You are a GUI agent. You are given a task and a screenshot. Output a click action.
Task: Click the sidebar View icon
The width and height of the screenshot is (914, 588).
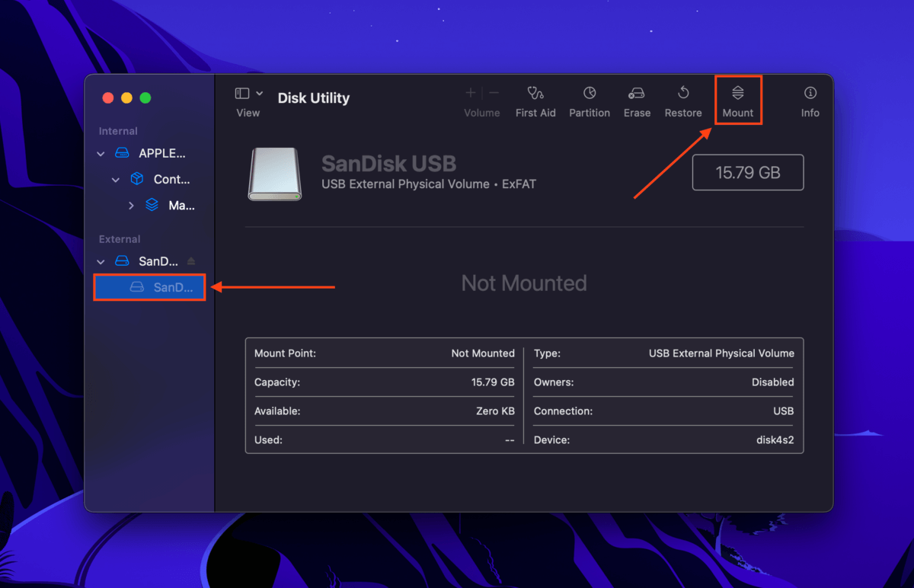(x=242, y=93)
